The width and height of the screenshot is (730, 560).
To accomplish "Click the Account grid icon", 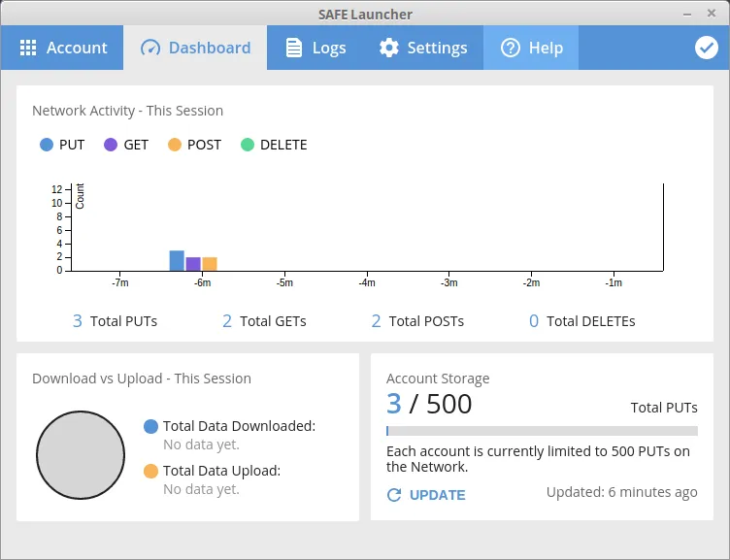I will (x=28, y=48).
